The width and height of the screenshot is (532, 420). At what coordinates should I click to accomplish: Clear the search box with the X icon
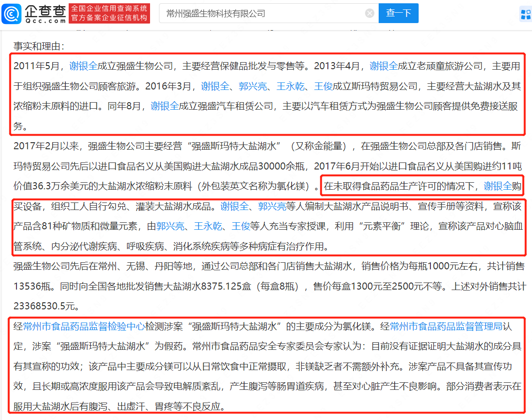[x=369, y=13]
